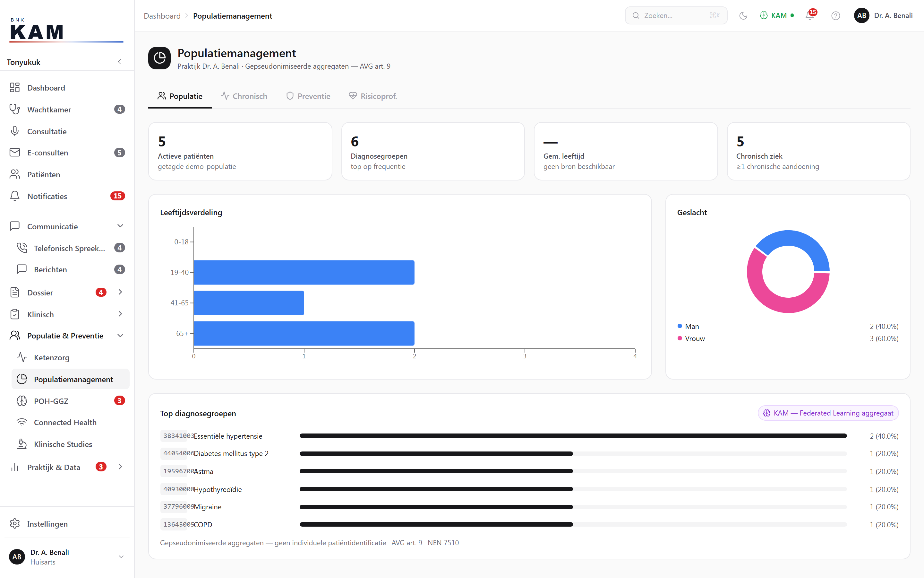924x578 pixels.
Task: Click the KAM status indicator
Action: point(777,16)
